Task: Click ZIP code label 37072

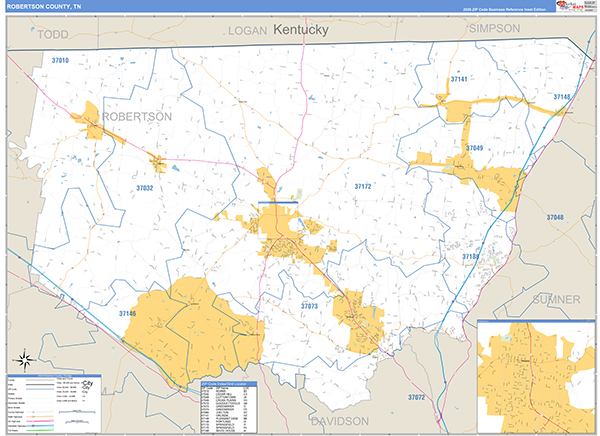Action: click(x=416, y=397)
